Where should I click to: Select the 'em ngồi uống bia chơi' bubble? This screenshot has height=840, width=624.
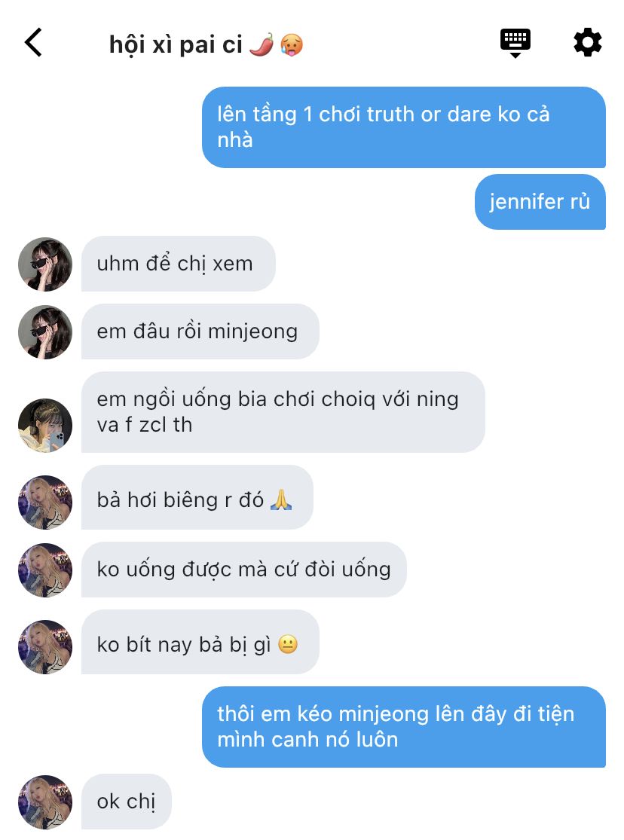click(x=283, y=412)
